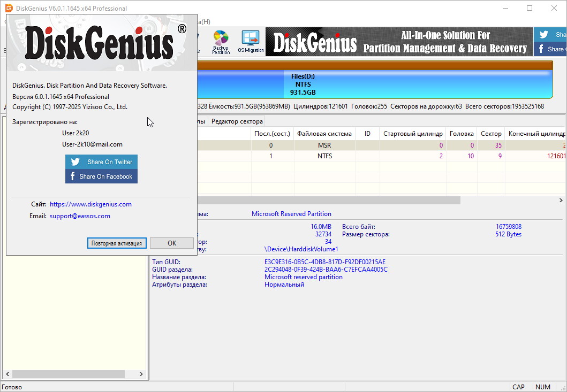This screenshot has height=392, width=567.
Task: Switch to the Редактор сектора tab
Action: [x=237, y=121]
